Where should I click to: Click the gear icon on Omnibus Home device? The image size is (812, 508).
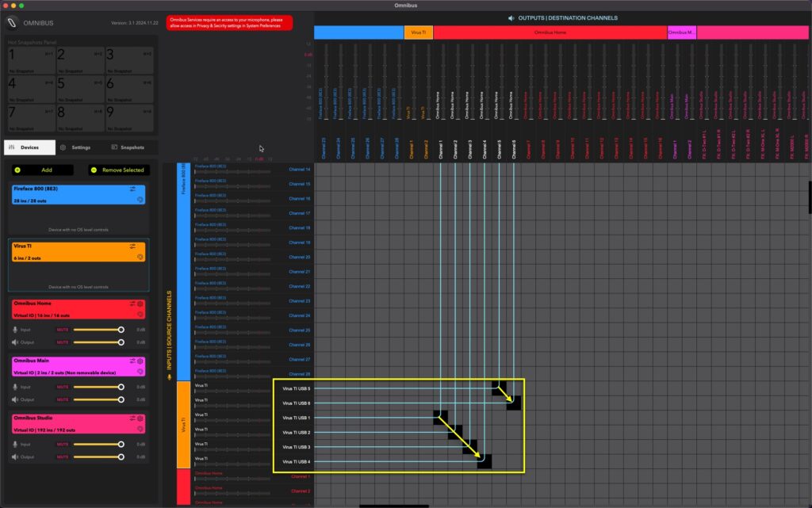pyautogui.click(x=140, y=305)
